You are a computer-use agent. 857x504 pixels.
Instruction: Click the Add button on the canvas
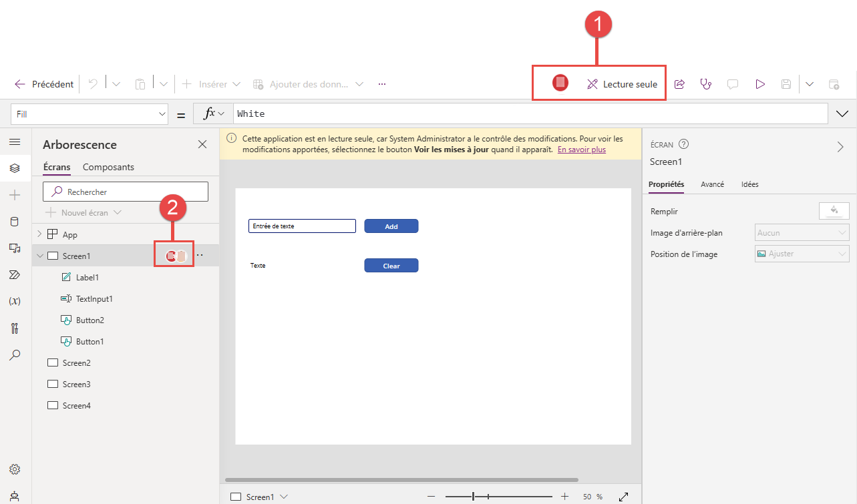coord(391,226)
